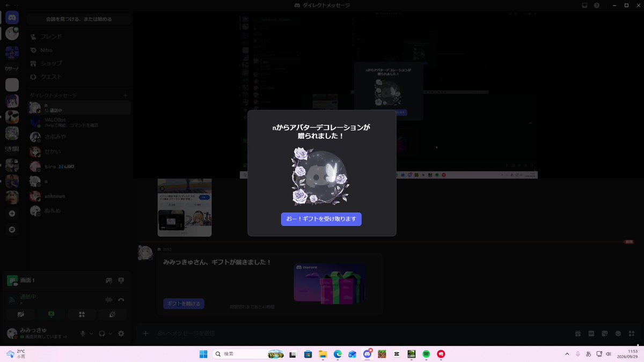This screenshot has width=644, height=362.
Task: Click search box 会話を見つける、または始める
Action: tap(79, 19)
